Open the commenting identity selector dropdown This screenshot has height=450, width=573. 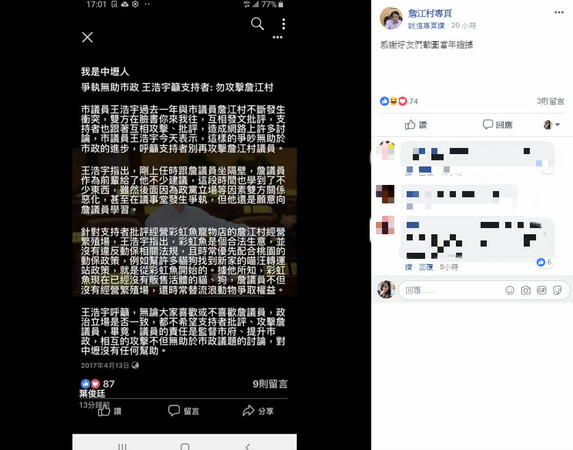tap(551, 125)
